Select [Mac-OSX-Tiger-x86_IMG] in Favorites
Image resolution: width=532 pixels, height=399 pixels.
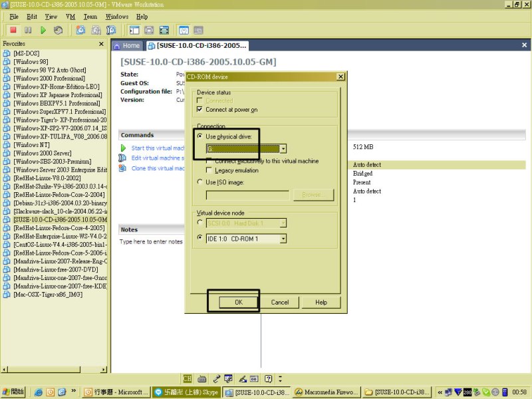coord(48,295)
